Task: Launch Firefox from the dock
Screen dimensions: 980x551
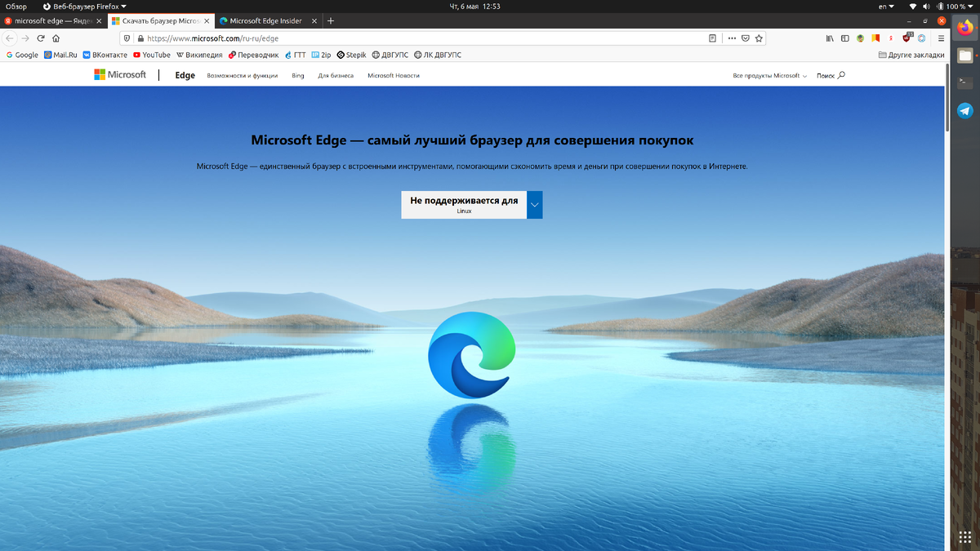Action: [965, 28]
